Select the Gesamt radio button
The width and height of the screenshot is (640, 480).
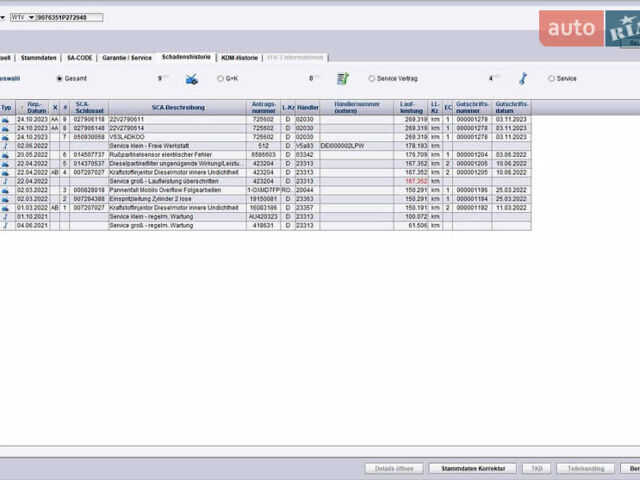coord(60,78)
